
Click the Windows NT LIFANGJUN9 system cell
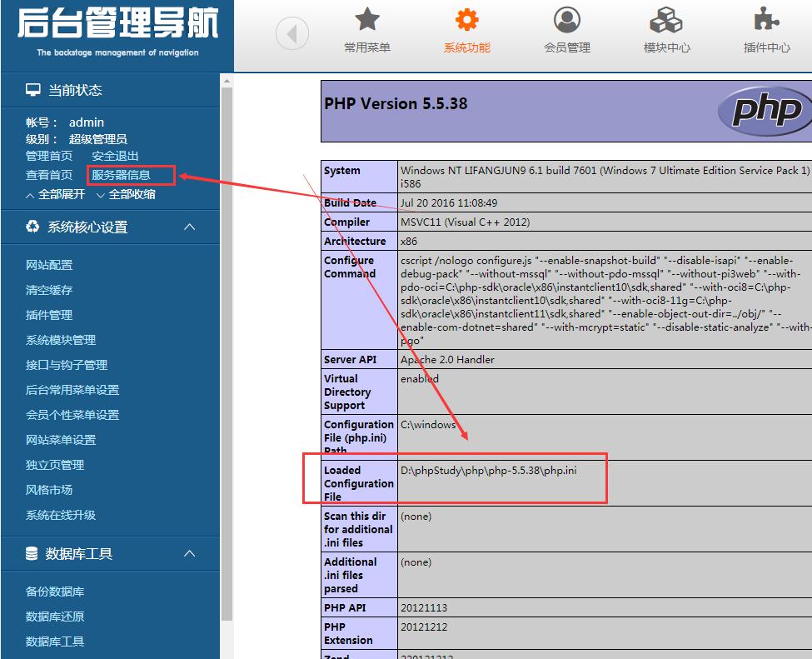[x=605, y=177]
